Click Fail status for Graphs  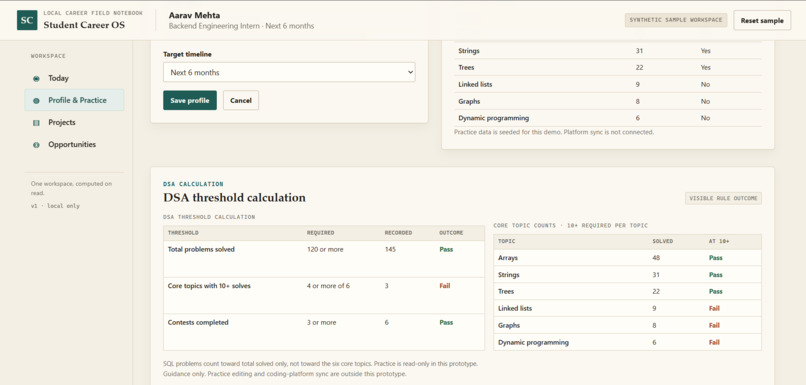pyautogui.click(x=714, y=325)
